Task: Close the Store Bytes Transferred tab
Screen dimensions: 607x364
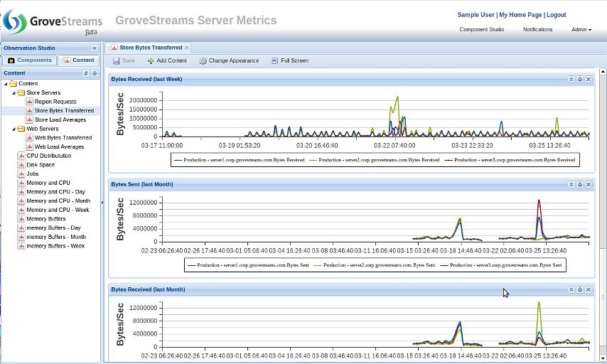Action: (187, 47)
